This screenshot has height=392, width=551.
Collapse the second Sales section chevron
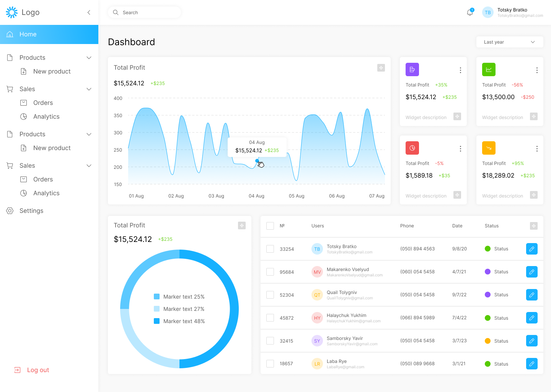click(x=89, y=166)
